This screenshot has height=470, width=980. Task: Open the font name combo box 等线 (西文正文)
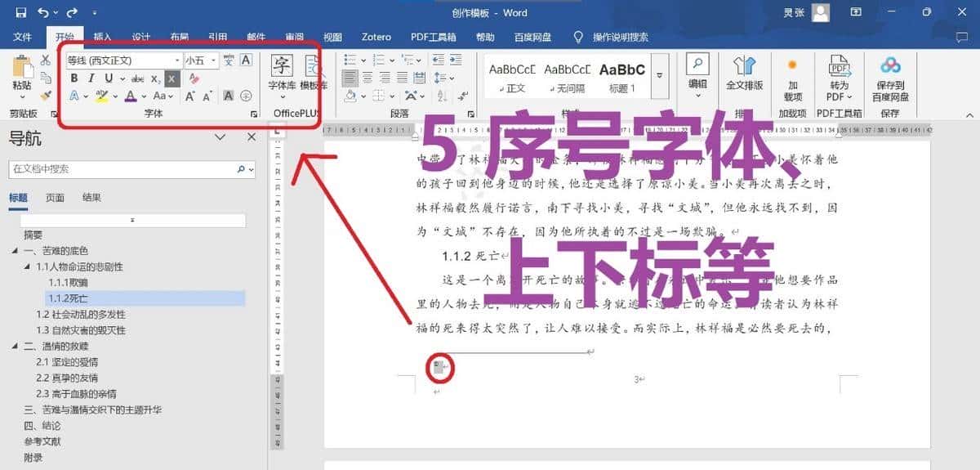pos(124,60)
